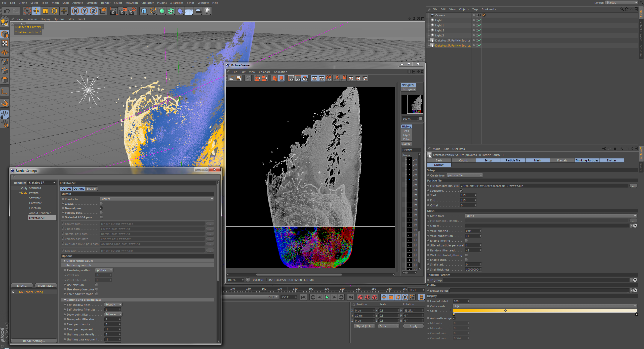Open the Color mode Age dropdown
Screen dimensions: 644x349
545,306
